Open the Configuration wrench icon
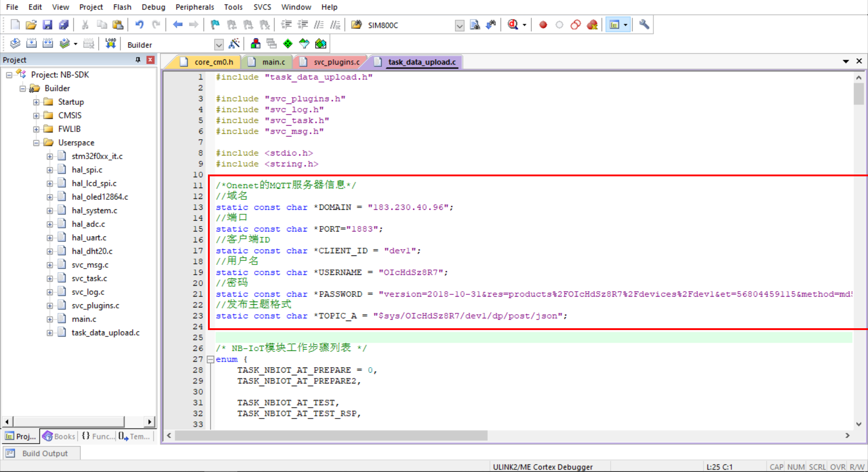The height and width of the screenshot is (472, 868). click(644, 25)
